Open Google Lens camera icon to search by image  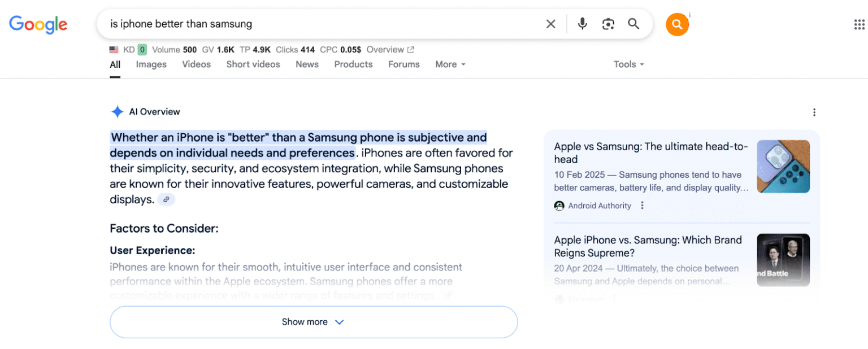pos(608,24)
